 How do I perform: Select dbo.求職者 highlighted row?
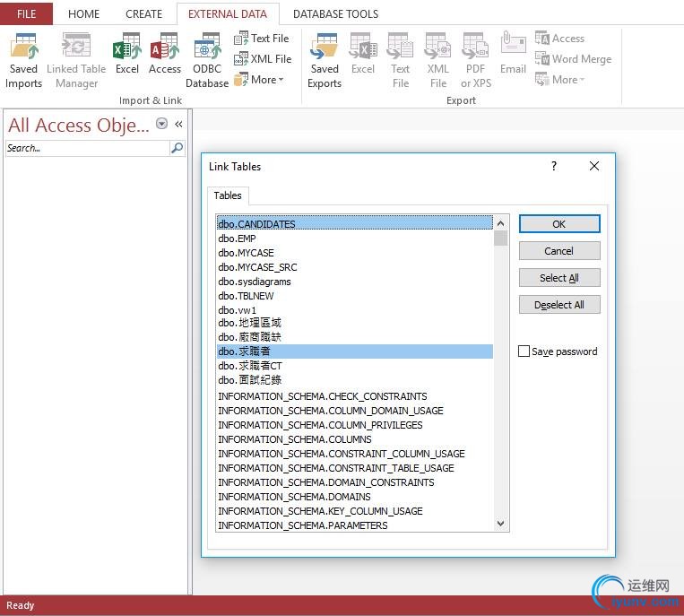[355, 351]
